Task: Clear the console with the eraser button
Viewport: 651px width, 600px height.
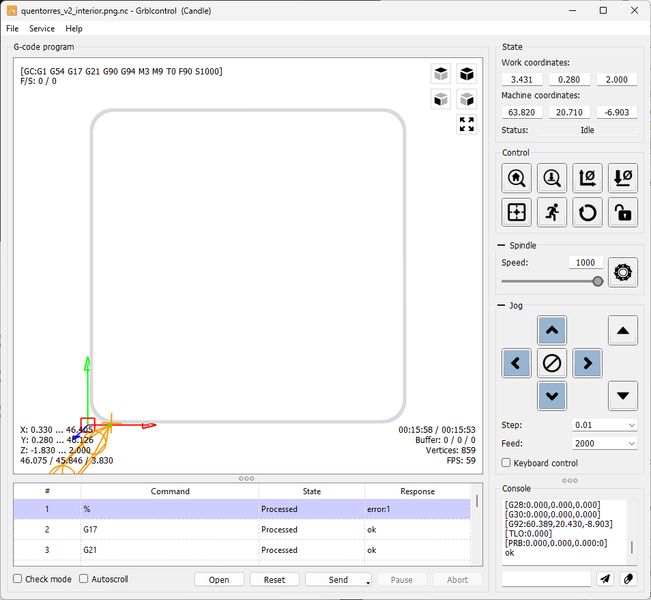Action: pos(628,578)
